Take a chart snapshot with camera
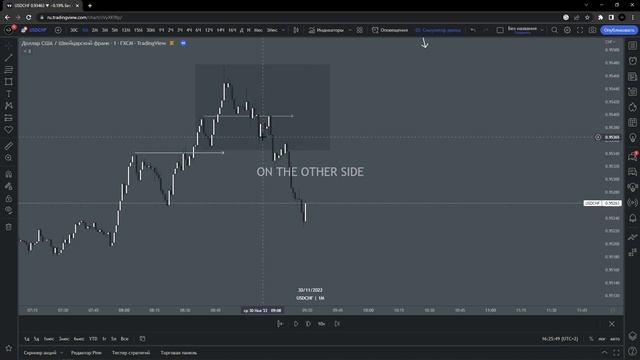 coord(593,30)
